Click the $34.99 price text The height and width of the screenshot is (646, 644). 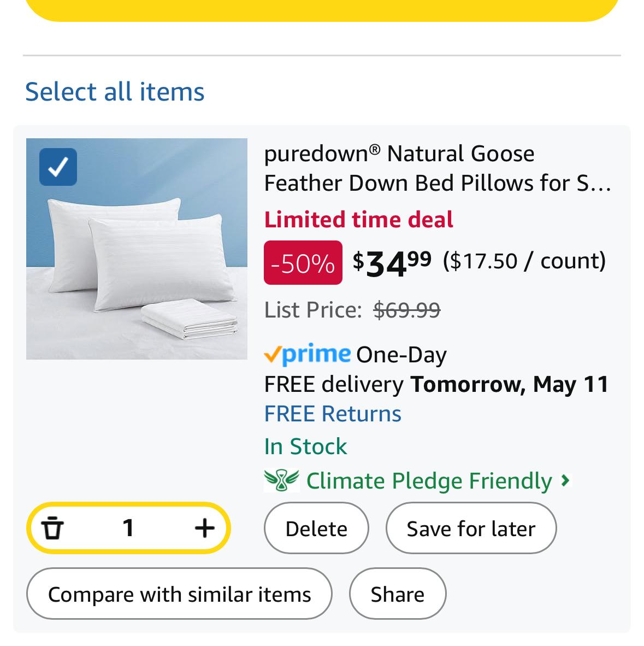[392, 262]
